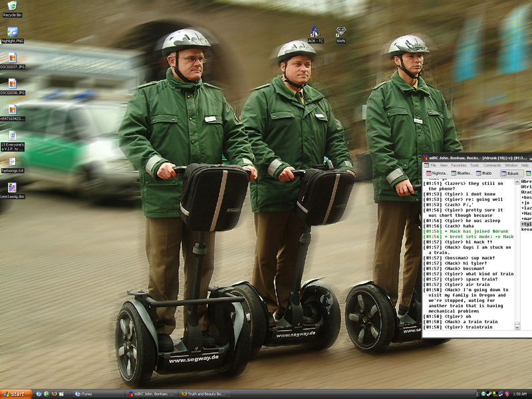Select the NWN desktop shortcut icon

click(340, 35)
